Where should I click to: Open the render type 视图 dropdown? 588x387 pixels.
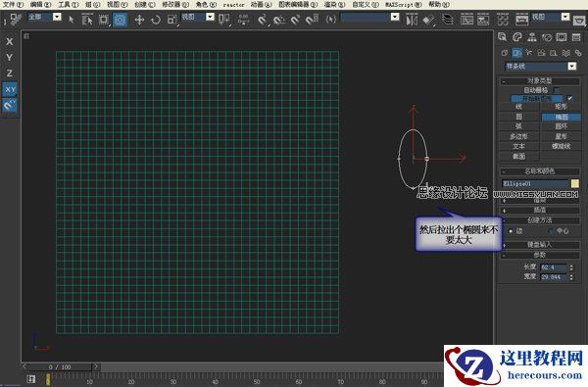(551, 17)
